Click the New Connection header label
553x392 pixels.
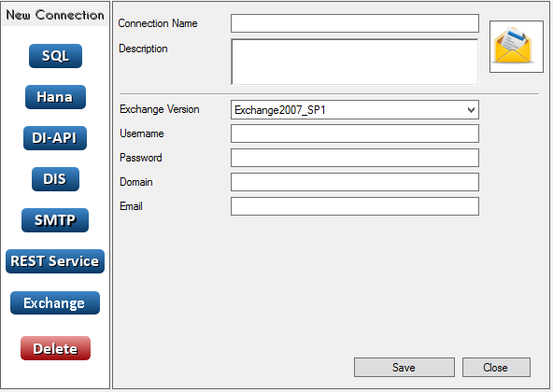click(55, 15)
